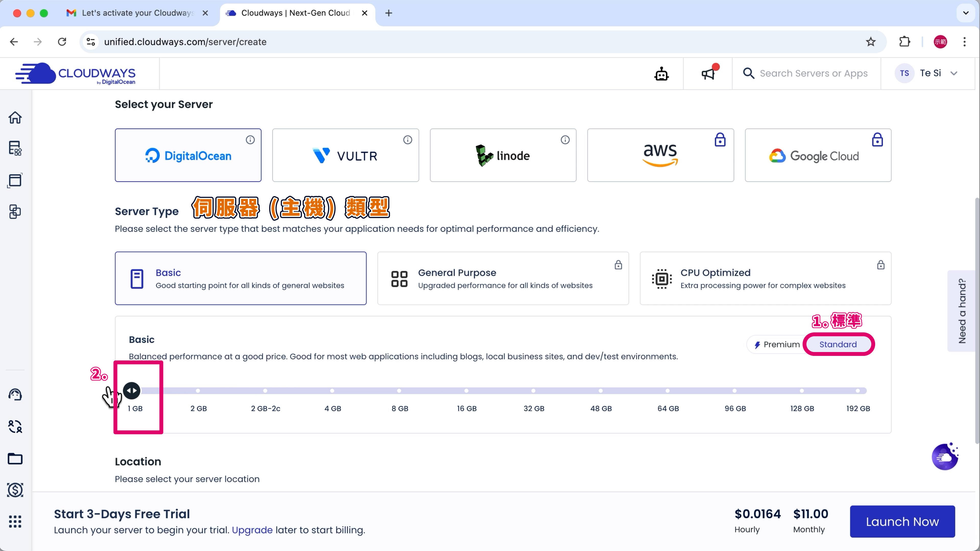The width and height of the screenshot is (980, 551).
Task: Switch to the Gmail Cloudways activation tab
Action: tap(137, 13)
